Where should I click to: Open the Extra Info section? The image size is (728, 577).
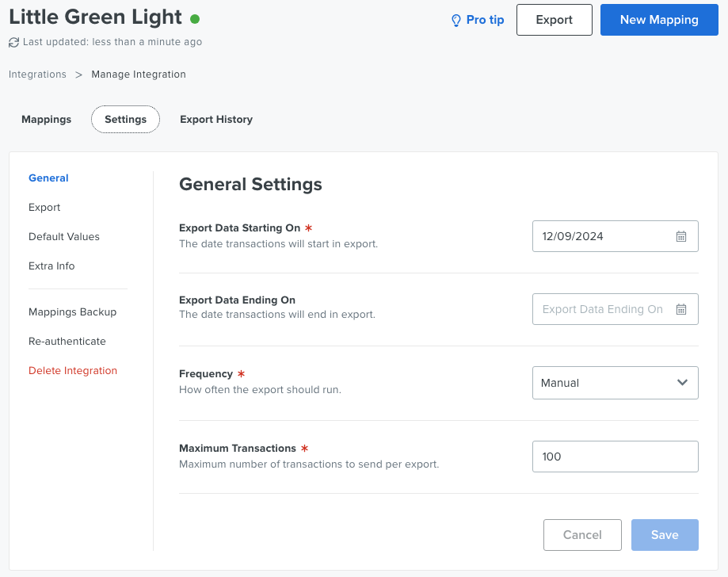pos(51,266)
